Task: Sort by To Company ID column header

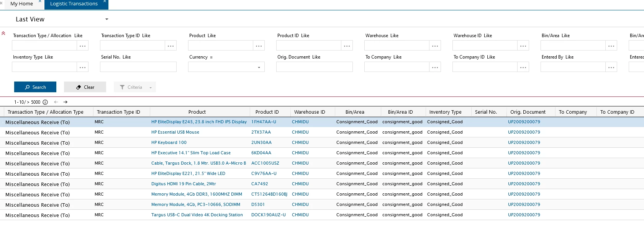Action: 617,112
